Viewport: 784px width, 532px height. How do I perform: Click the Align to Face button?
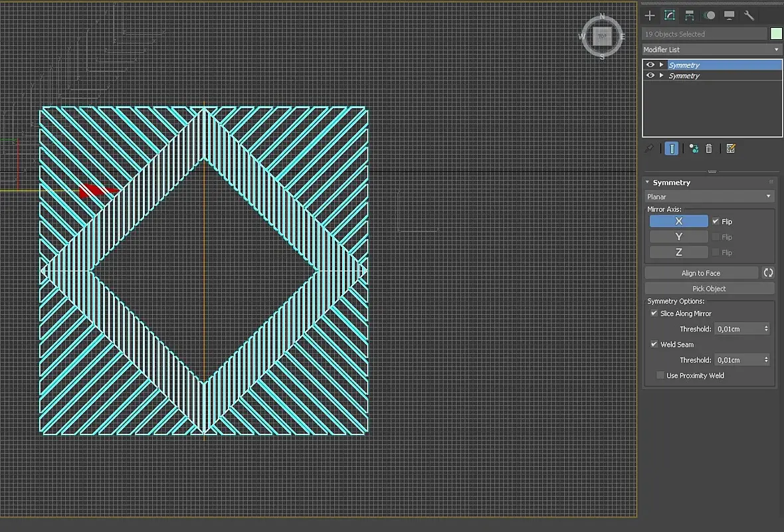click(x=701, y=273)
